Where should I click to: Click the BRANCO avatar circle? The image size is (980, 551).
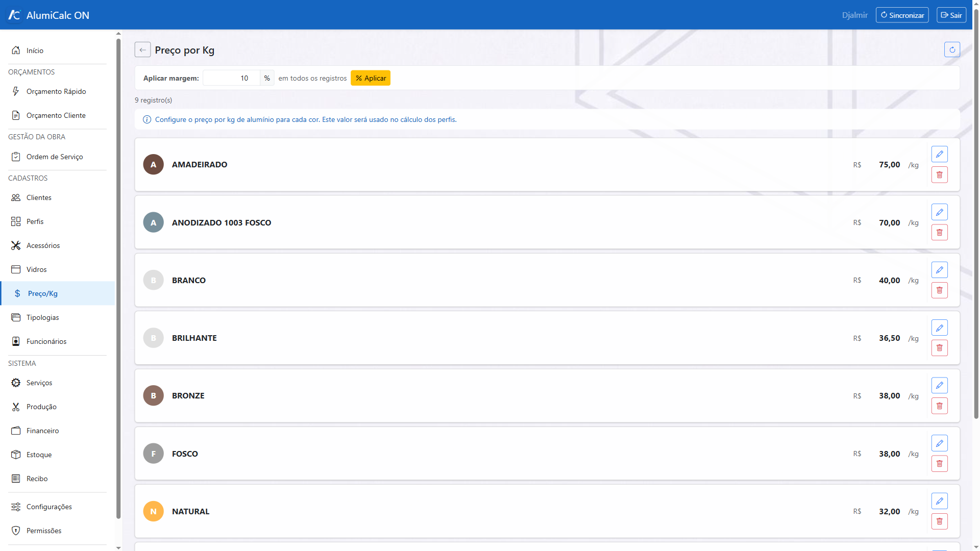[x=153, y=280]
